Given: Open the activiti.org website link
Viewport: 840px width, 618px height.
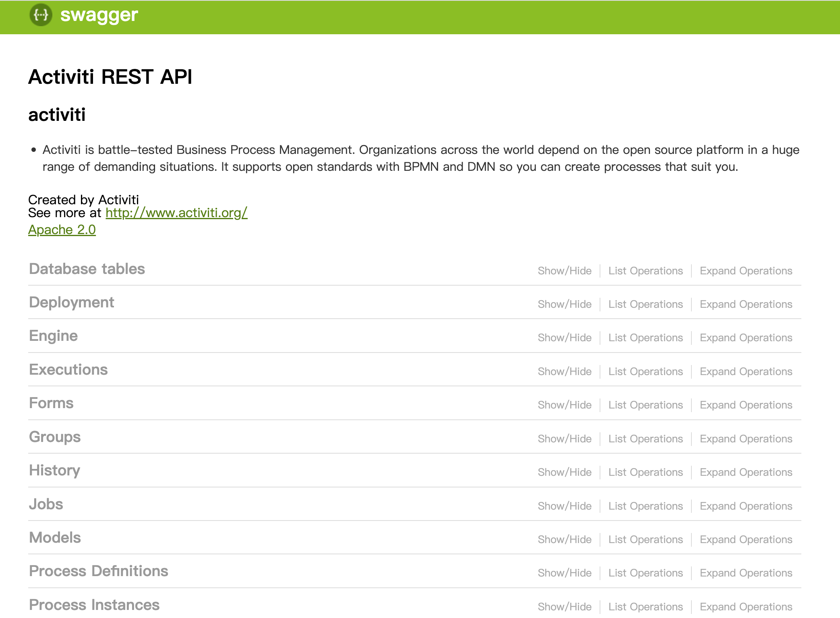Looking at the screenshot, I should (x=176, y=213).
